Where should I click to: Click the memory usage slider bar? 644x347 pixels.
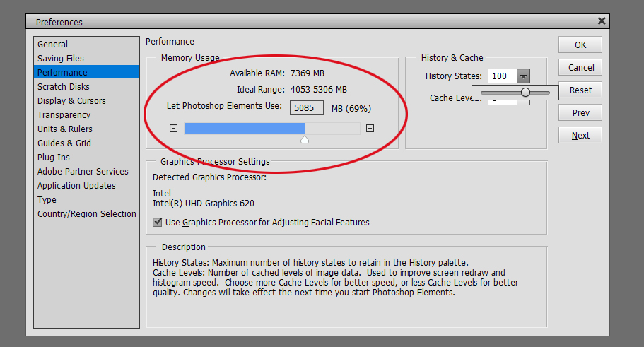pyautogui.click(x=272, y=129)
